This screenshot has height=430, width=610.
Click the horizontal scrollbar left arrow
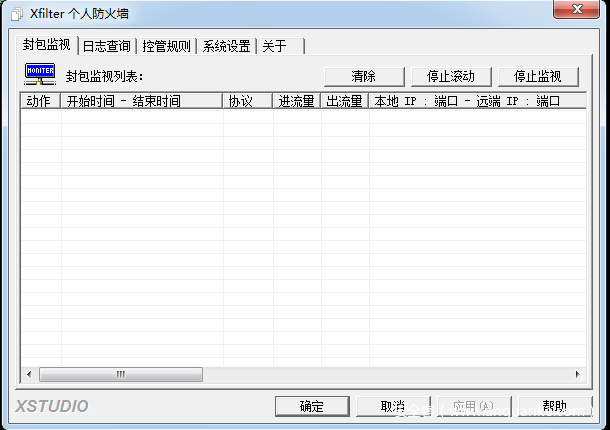pos(29,374)
